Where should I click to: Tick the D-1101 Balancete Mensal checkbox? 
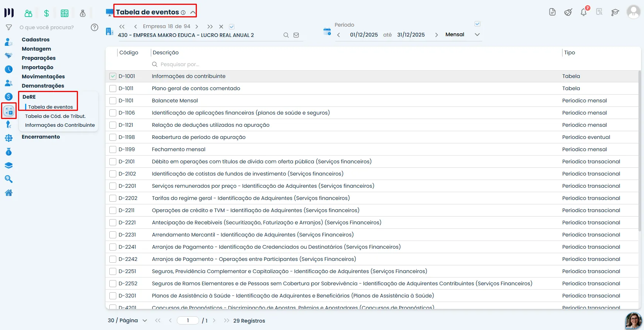click(113, 101)
